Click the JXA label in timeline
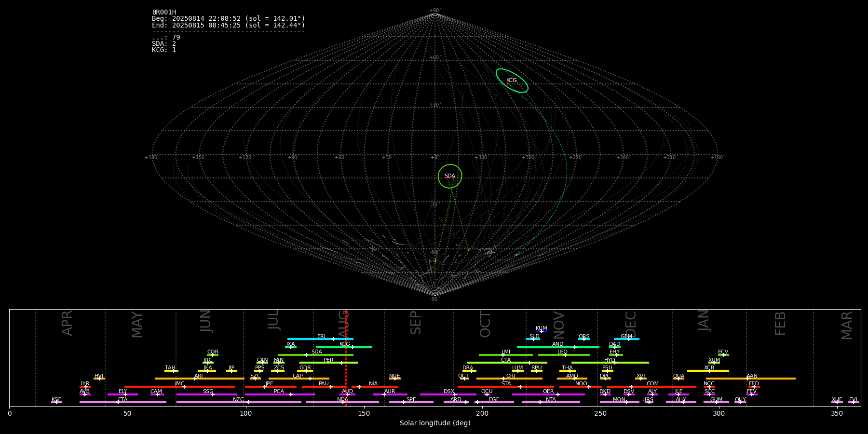 [x=290, y=344]
